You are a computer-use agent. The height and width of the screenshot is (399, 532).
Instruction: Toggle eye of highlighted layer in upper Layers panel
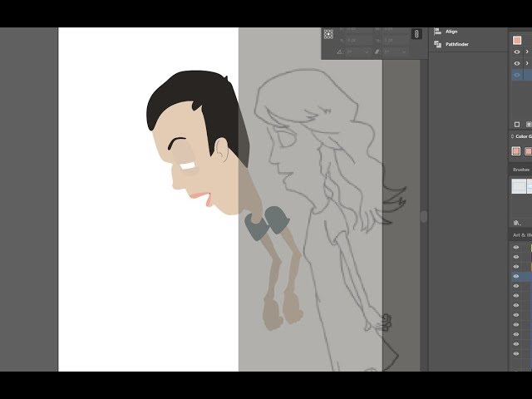tap(517, 75)
